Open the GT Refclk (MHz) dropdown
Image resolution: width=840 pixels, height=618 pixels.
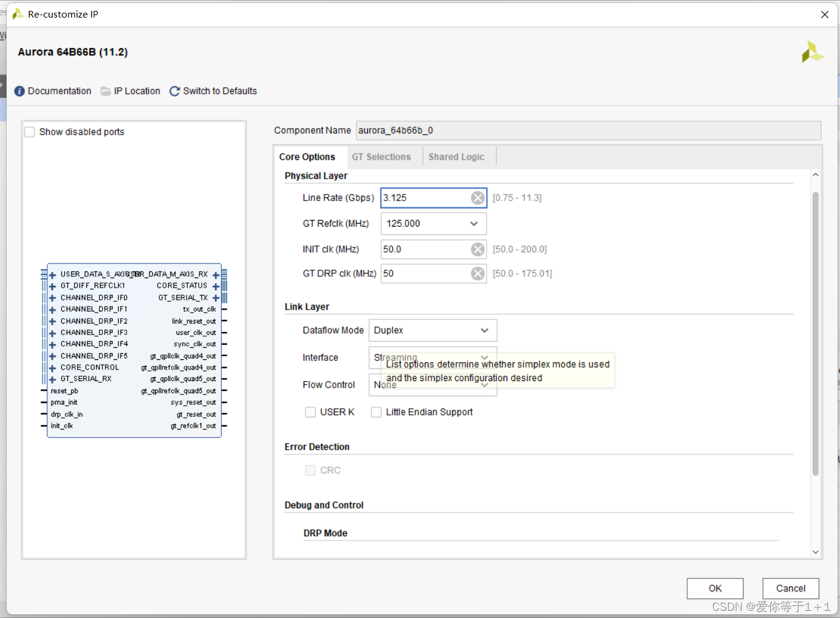tap(433, 224)
